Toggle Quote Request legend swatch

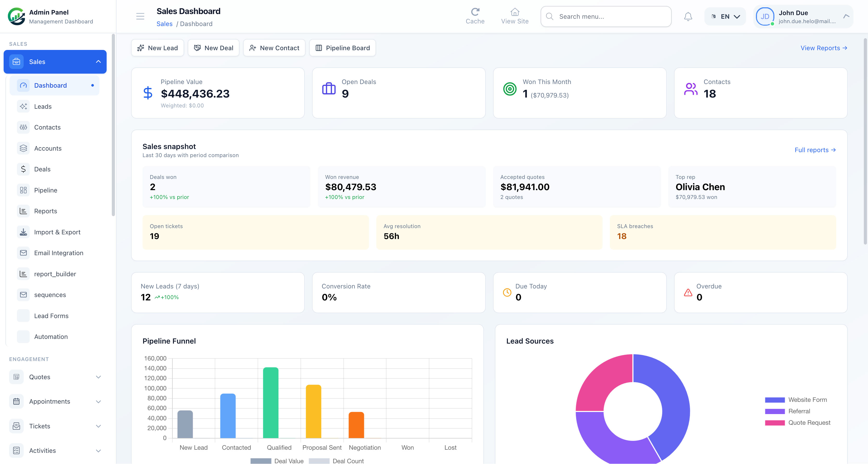tap(775, 423)
